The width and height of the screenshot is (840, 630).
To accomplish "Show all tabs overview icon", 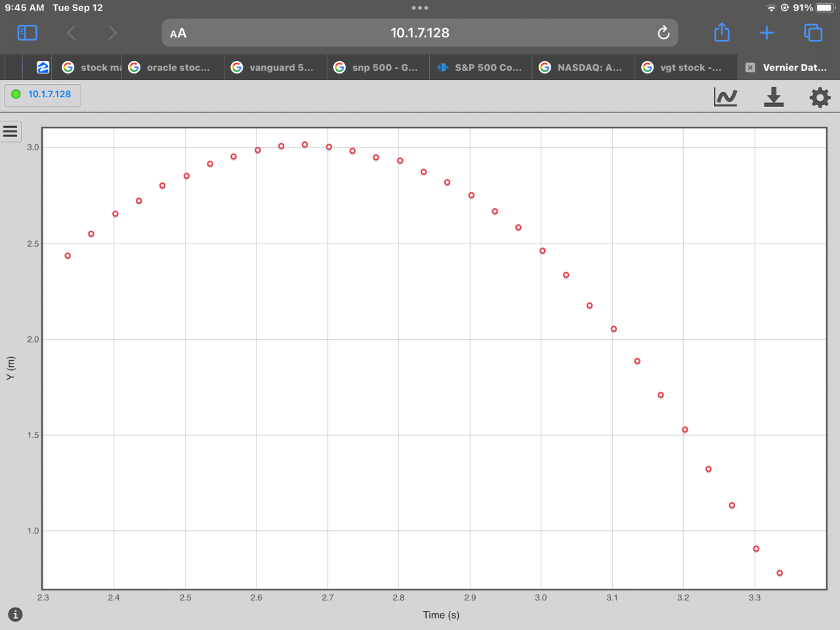I will click(813, 33).
